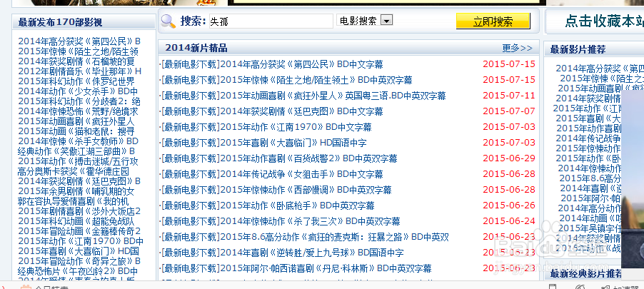Image resolution: width=644 pixels, height=289 pixels.
Task: Click the 最新影片推荐 panel heading
Action: click(578, 50)
